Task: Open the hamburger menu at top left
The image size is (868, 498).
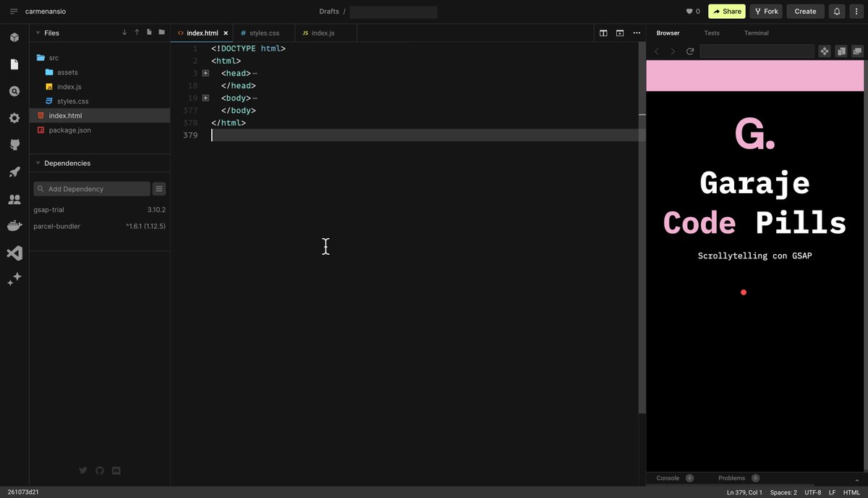Action: coord(14,12)
